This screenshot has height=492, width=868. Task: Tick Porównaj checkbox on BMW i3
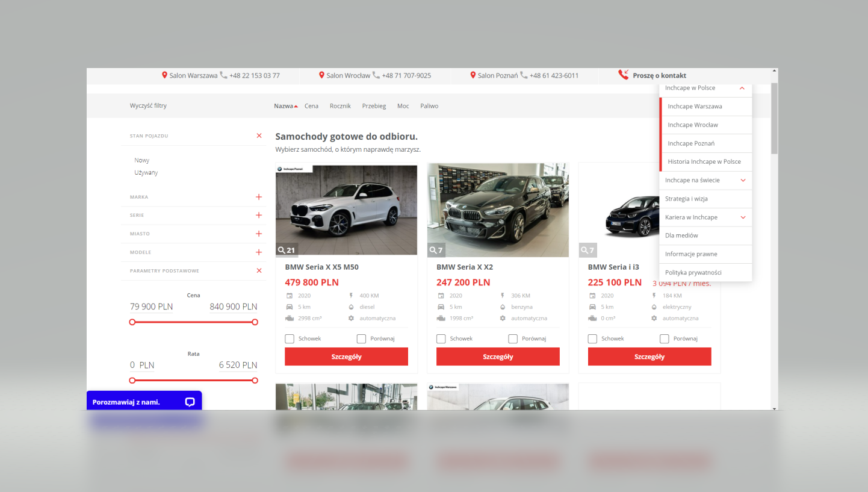665,339
